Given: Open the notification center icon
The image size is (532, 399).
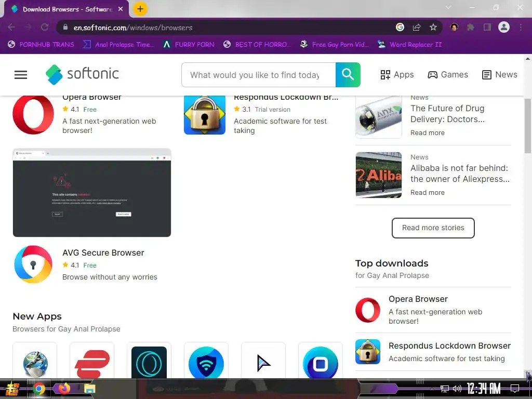Looking at the screenshot, I should click(515, 388).
